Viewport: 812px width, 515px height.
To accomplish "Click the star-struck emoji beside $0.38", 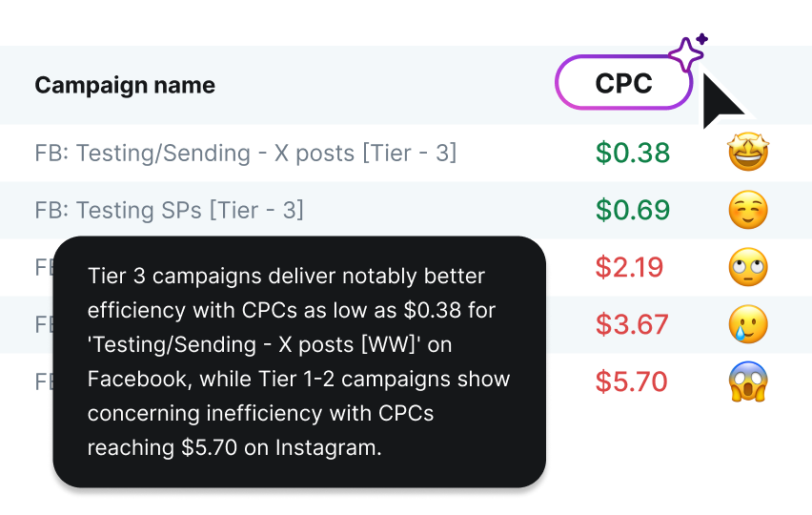I will (x=748, y=153).
